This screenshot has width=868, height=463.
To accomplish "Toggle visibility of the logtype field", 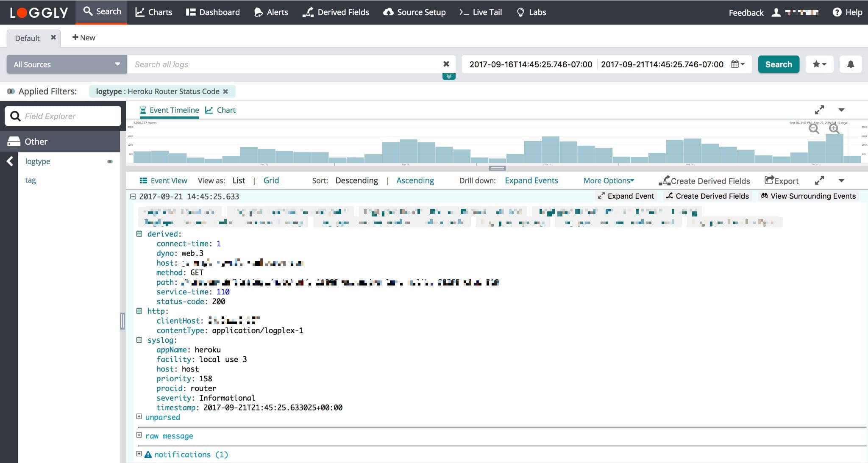I will pyautogui.click(x=110, y=161).
